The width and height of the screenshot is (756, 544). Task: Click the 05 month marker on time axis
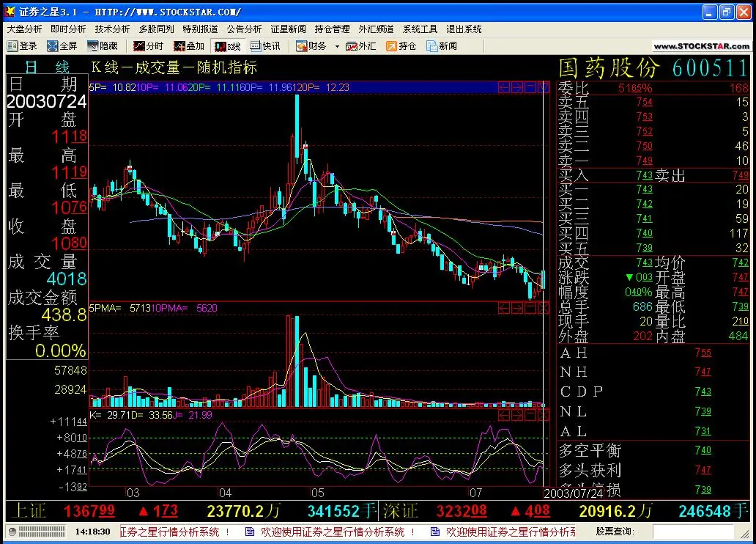pyautogui.click(x=318, y=493)
